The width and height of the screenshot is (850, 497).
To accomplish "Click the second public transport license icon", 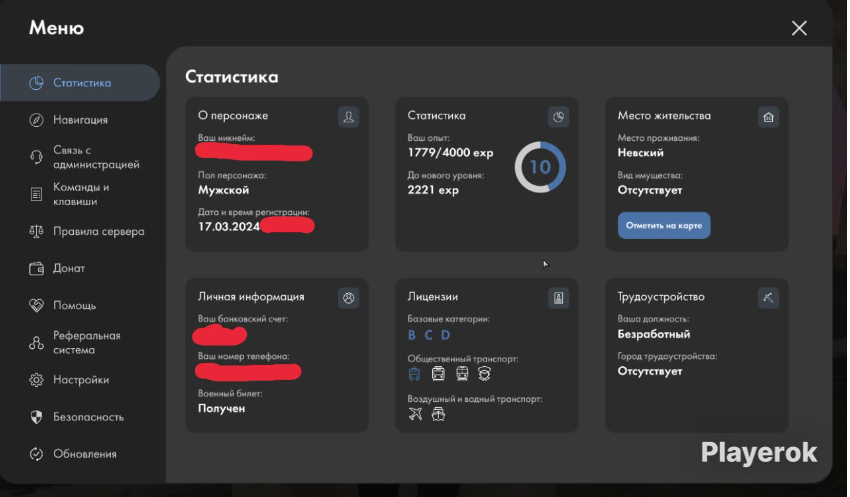I will pos(438,373).
